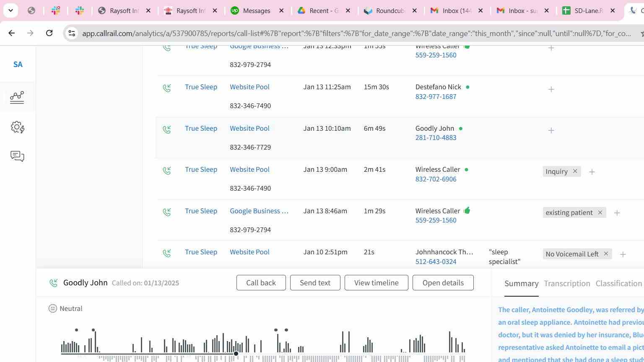Select the Johnhancock Th… caller name
The height and width of the screenshot is (362, 644).
pyautogui.click(x=444, y=252)
